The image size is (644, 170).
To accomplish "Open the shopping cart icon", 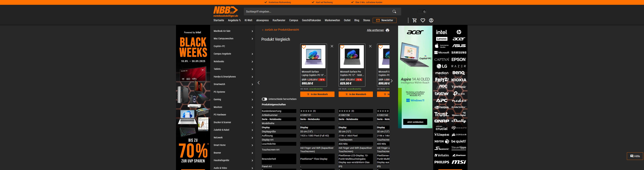I will coord(415,21).
